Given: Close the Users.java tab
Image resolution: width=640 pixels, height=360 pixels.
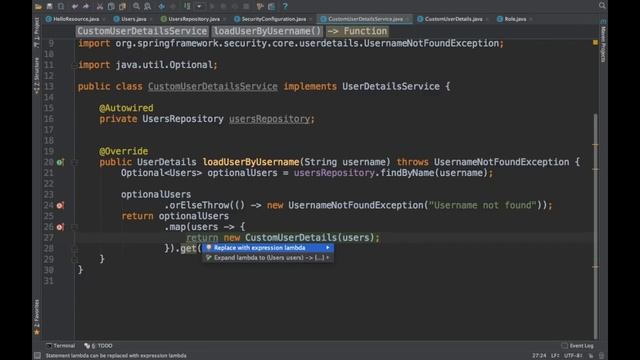Looking at the screenshot, I should point(151,19).
